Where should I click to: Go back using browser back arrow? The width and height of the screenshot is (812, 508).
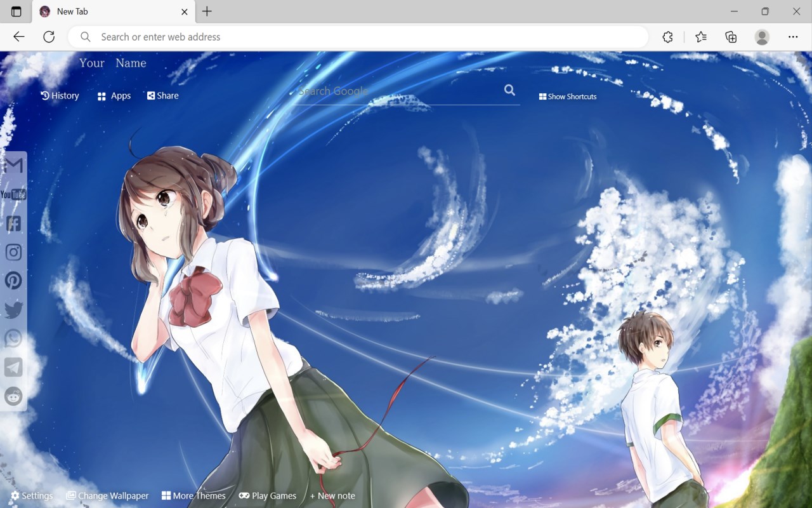pyautogui.click(x=19, y=37)
